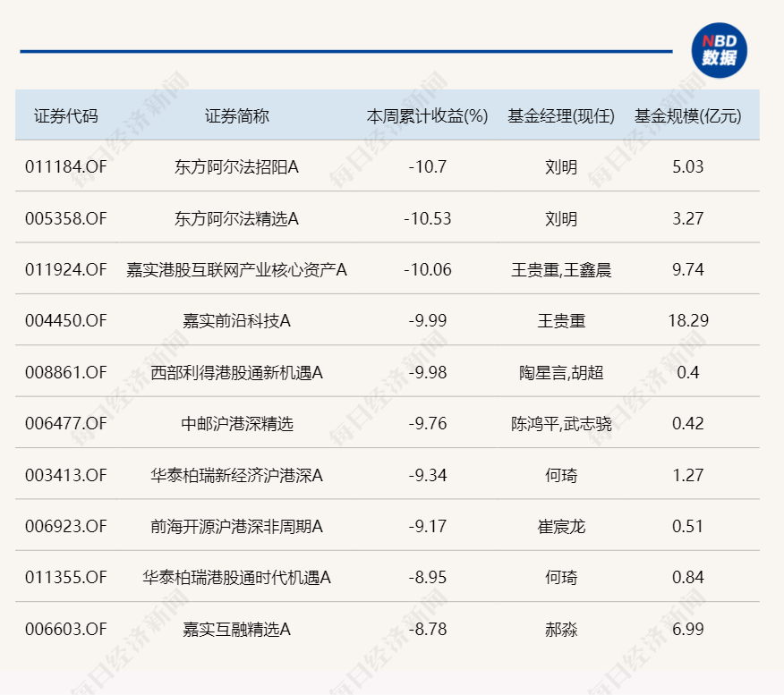Select manager 崔宸龙
The height and width of the screenshot is (695, 784).
coord(562,527)
